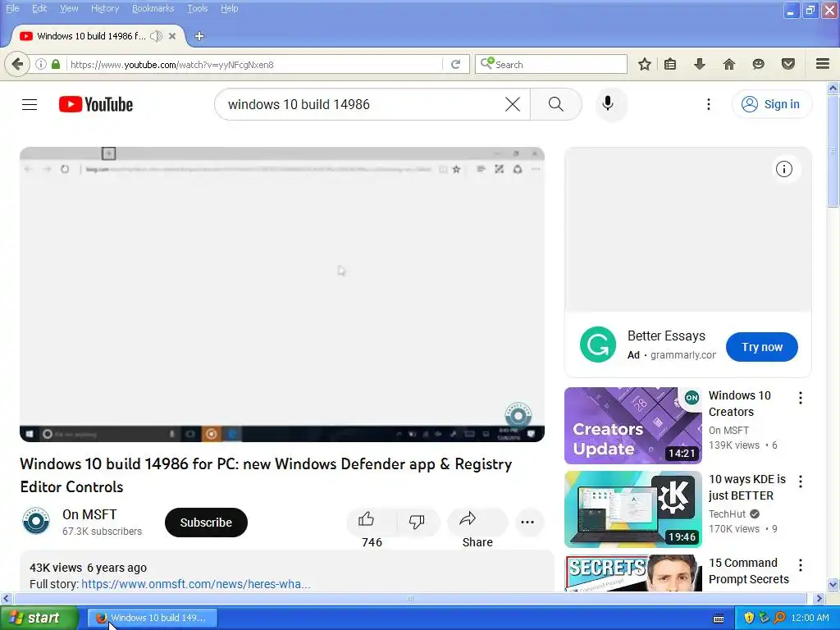Open the History menu
This screenshot has width=840, height=630.
coord(105,8)
